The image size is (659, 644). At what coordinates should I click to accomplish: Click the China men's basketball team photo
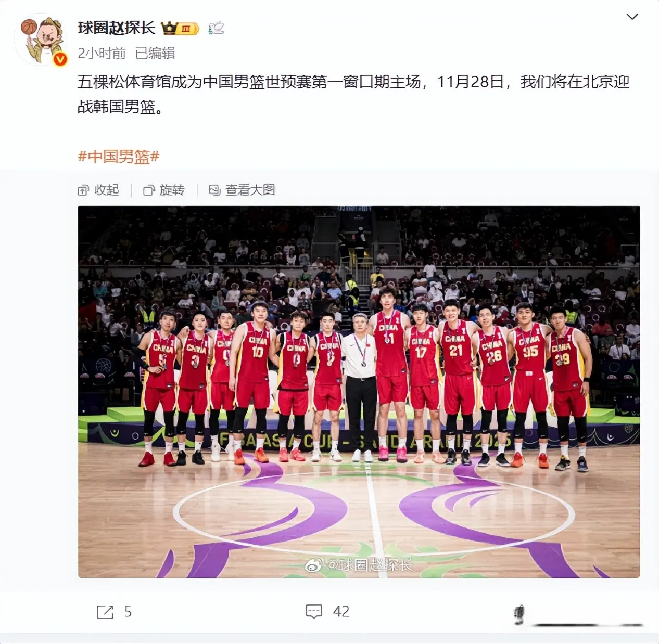pos(359,392)
